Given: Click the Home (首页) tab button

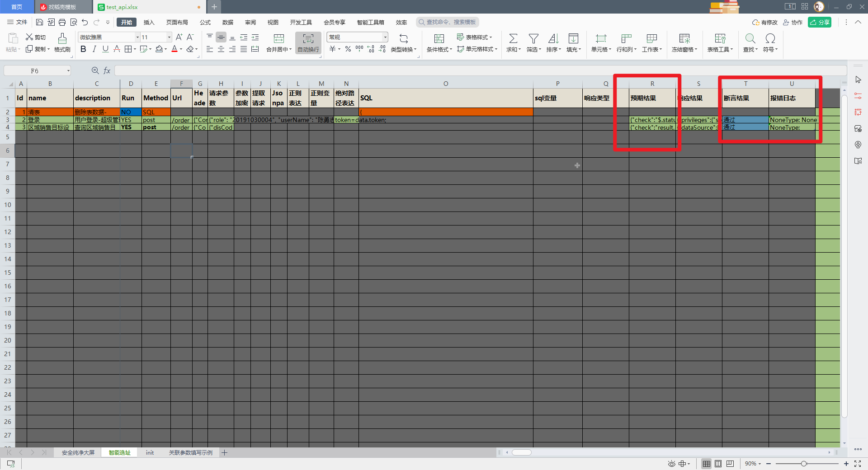Looking at the screenshot, I should click(x=17, y=7).
